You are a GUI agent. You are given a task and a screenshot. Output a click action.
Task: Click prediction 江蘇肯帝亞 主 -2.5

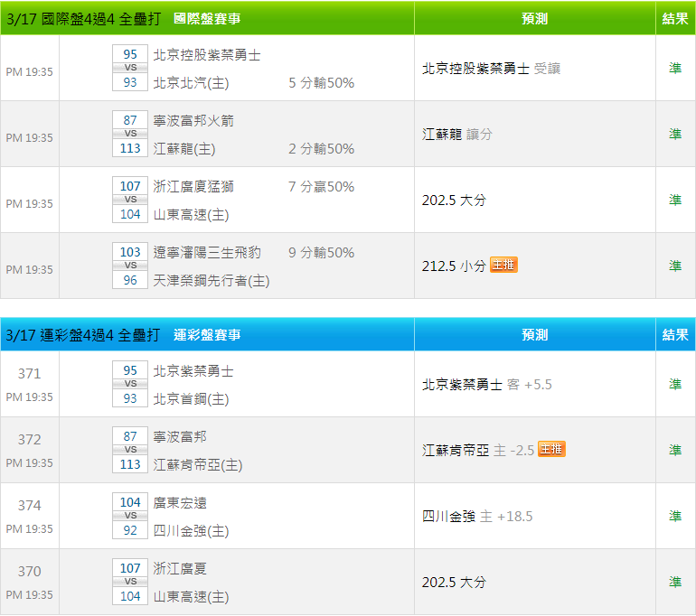[478, 451]
